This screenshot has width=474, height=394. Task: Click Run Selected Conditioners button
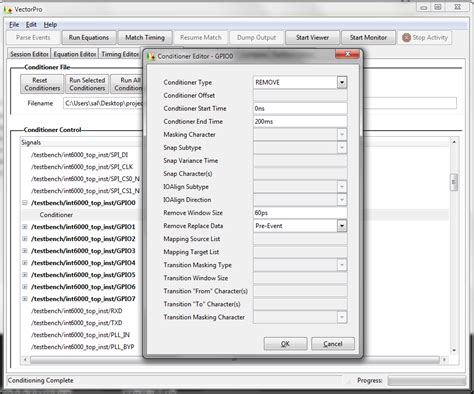tap(87, 84)
